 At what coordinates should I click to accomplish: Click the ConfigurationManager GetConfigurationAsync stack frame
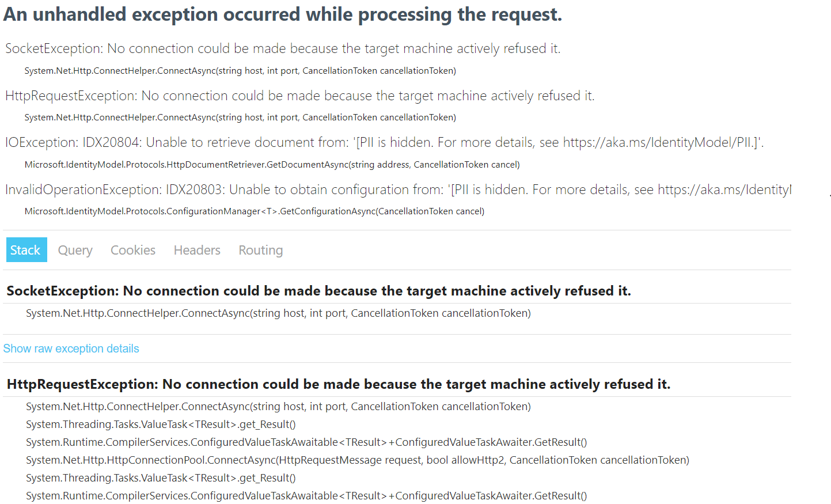point(254,211)
